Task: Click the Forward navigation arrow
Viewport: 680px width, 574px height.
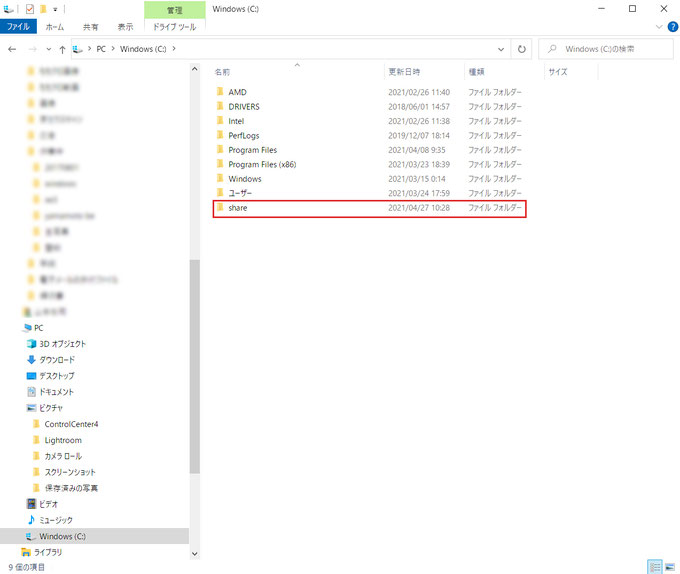Action: coord(33,49)
